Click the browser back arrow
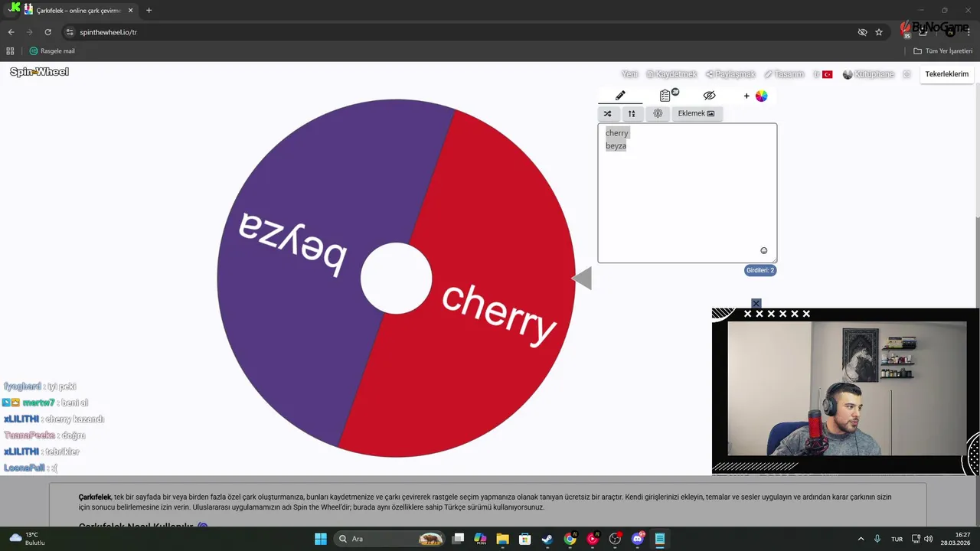This screenshot has height=551, width=980. coord(11,32)
